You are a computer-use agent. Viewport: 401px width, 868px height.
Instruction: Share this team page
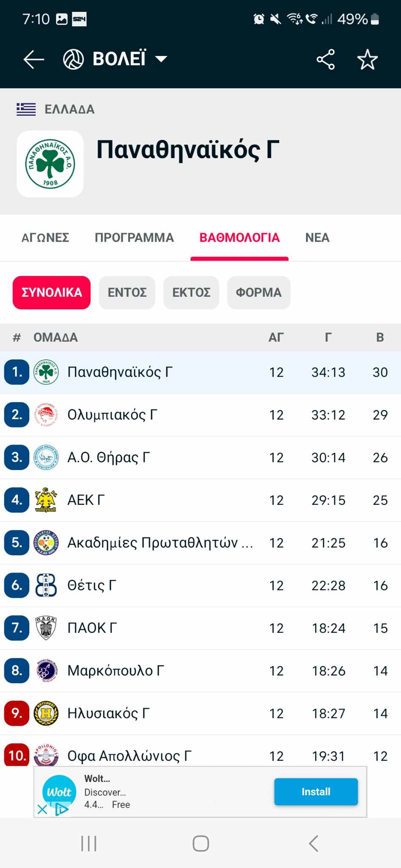point(325,59)
